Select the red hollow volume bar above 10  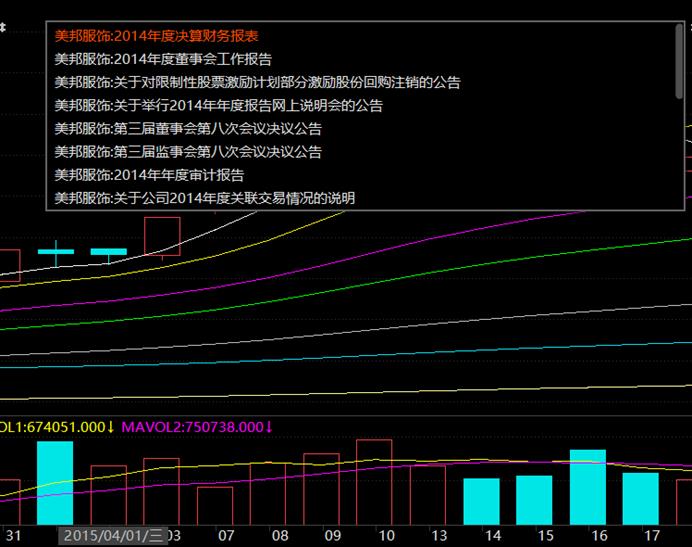click(374, 482)
